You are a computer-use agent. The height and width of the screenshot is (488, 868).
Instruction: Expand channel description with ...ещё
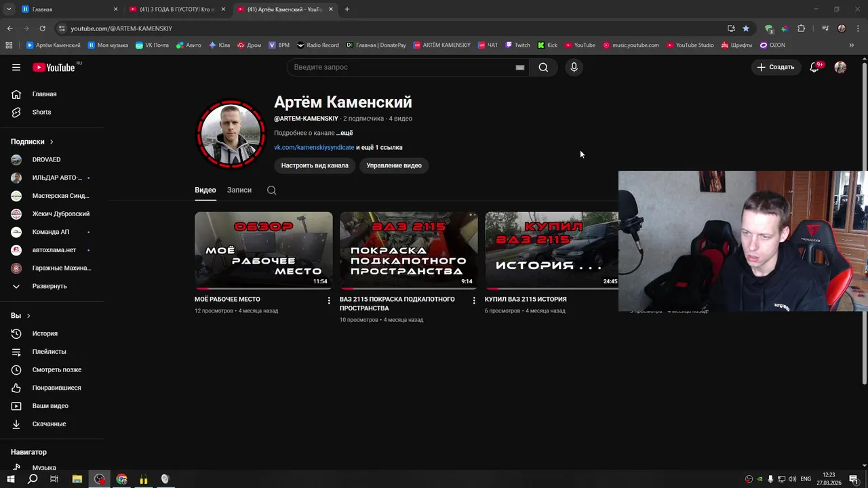tap(344, 133)
